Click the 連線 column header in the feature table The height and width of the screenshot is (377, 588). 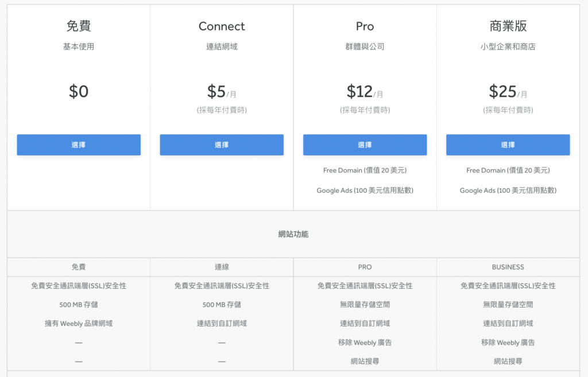[x=222, y=267]
